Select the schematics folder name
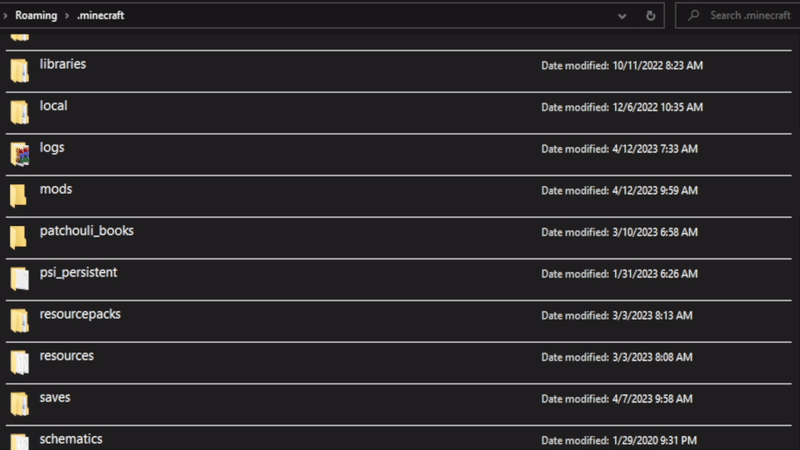The image size is (800, 450). tap(71, 439)
